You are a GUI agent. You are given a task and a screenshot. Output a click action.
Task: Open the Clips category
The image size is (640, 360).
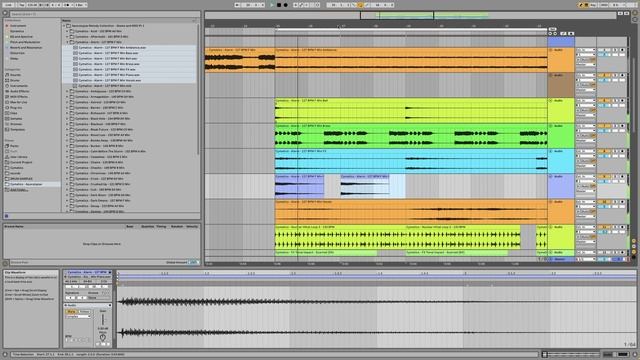(13, 113)
